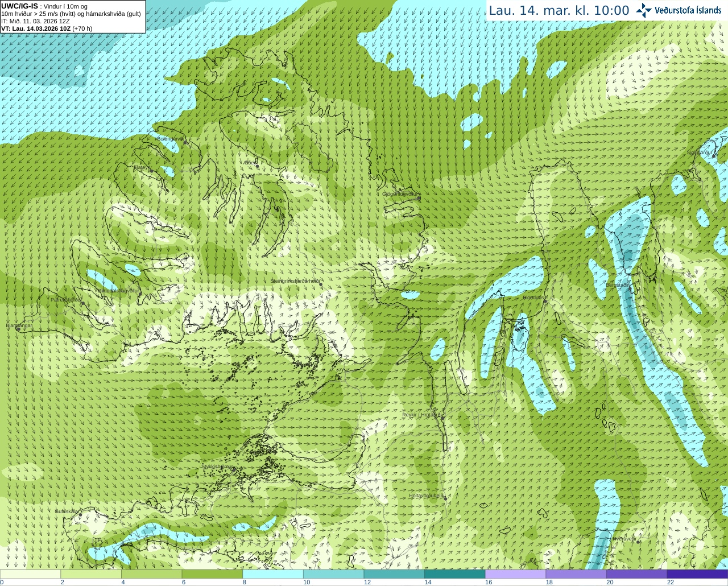Click the forecast time Lau. 14. mar. kl. 10:00

pos(559,10)
